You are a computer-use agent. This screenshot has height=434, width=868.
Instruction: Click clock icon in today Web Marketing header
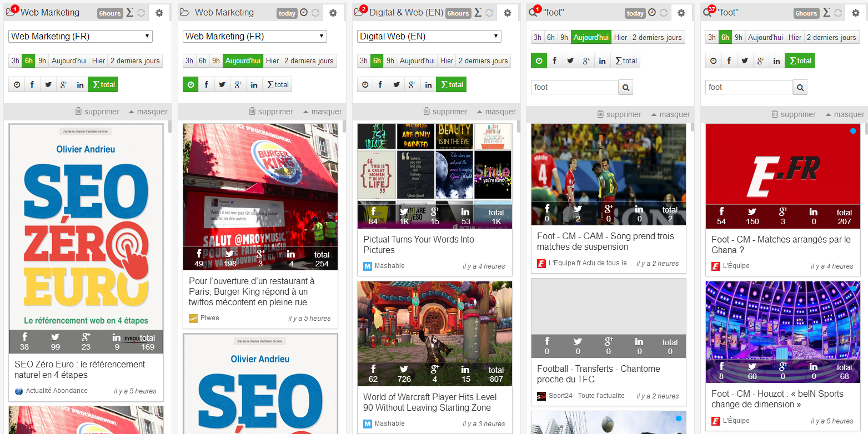click(304, 12)
